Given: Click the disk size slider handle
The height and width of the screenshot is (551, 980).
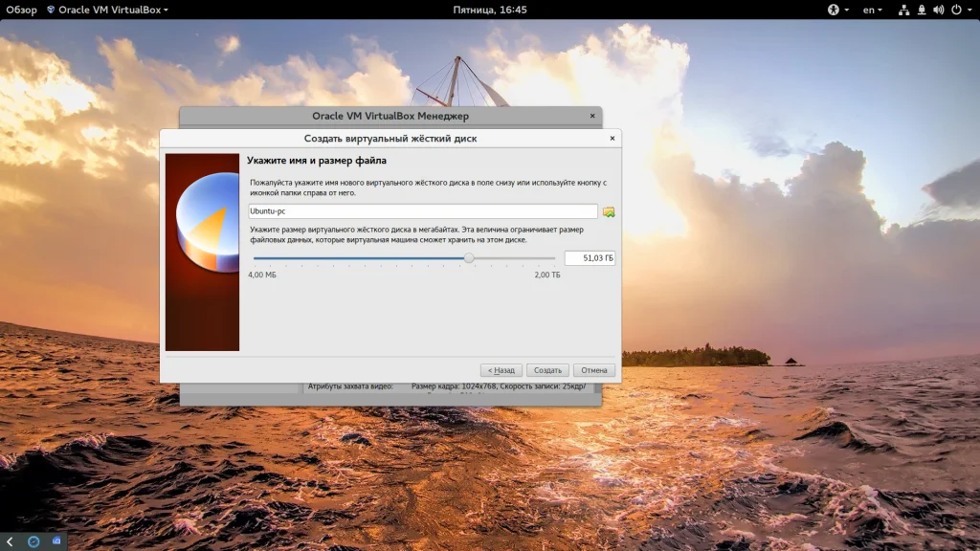Looking at the screenshot, I should 469,258.
